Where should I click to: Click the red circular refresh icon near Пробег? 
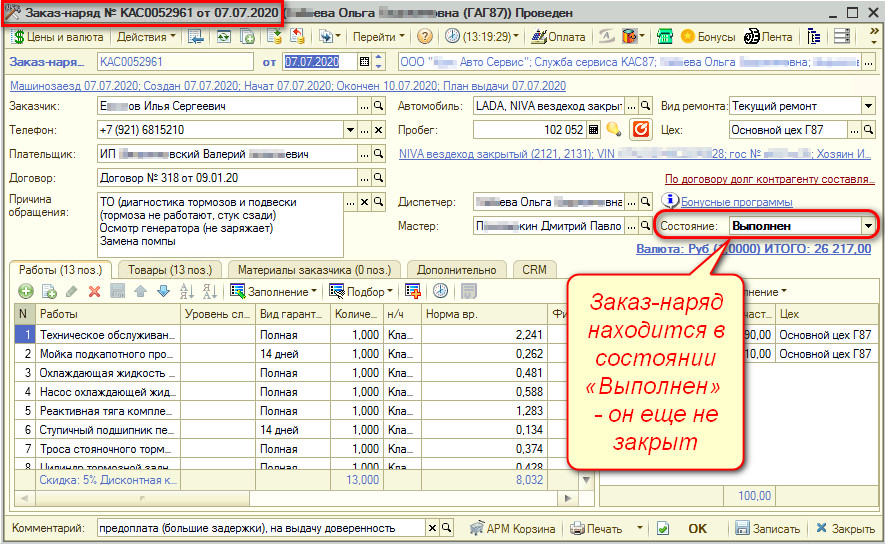click(x=641, y=130)
